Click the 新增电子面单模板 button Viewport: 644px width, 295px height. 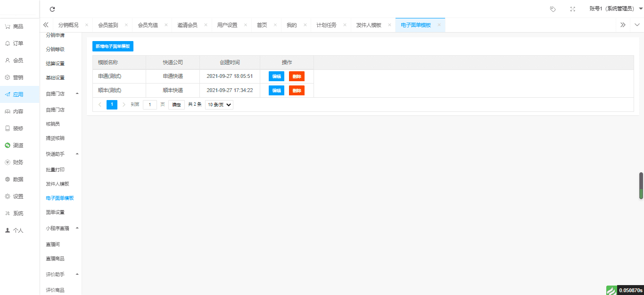coord(113,46)
